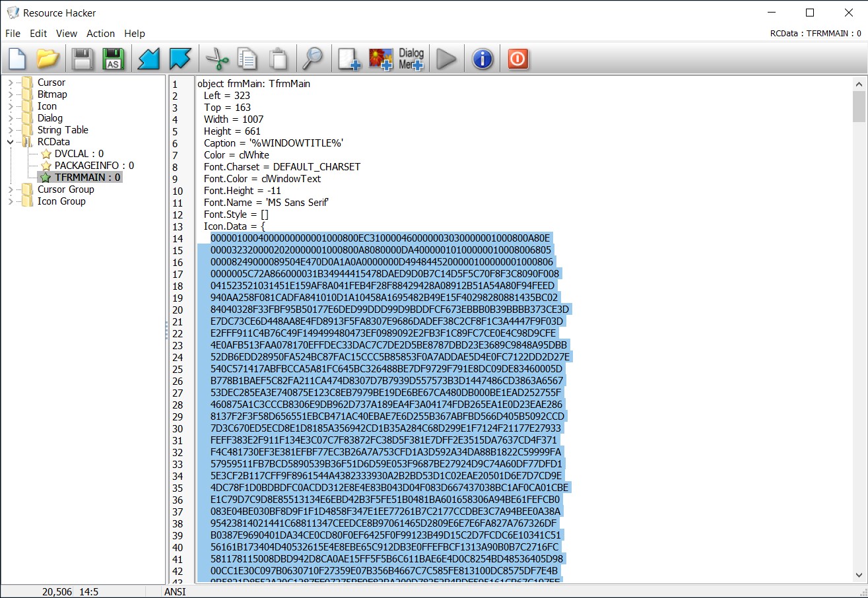Viewport: 868px width, 598px height.
Task: Open the File menu
Action: [13, 33]
